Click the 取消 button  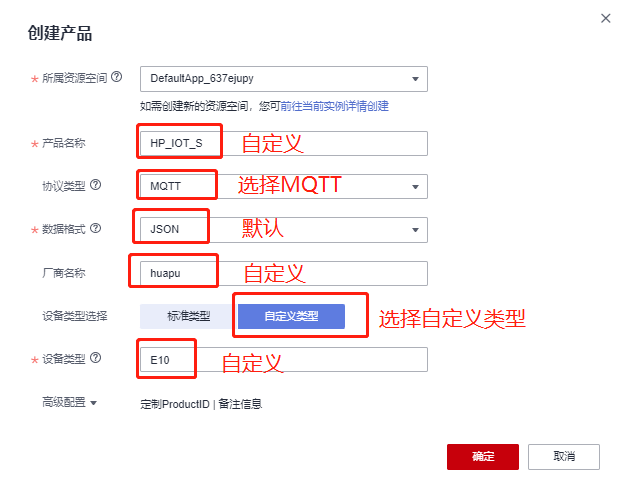pyautogui.click(x=564, y=456)
